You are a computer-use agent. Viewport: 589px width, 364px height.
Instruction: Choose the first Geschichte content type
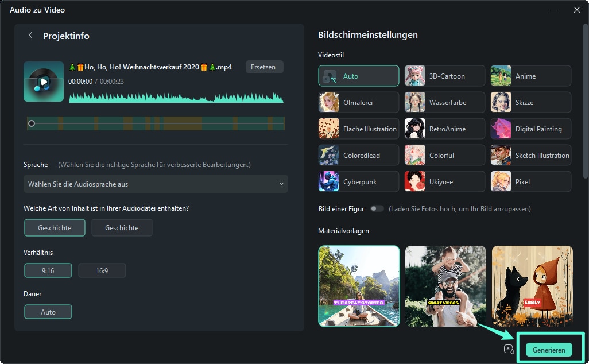coord(55,227)
